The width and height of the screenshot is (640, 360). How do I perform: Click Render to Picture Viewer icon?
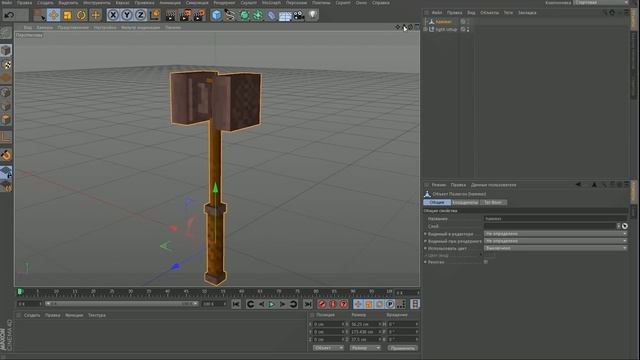point(186,15)
